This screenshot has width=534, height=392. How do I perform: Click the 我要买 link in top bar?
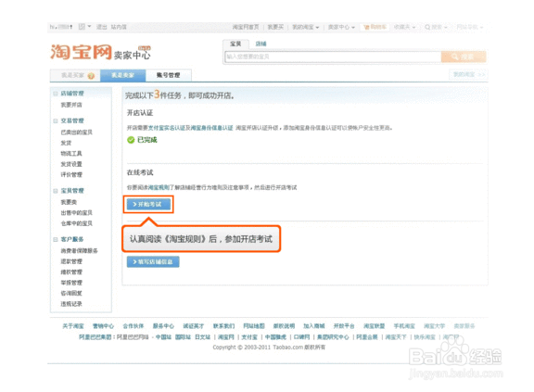tap(275, 27)
